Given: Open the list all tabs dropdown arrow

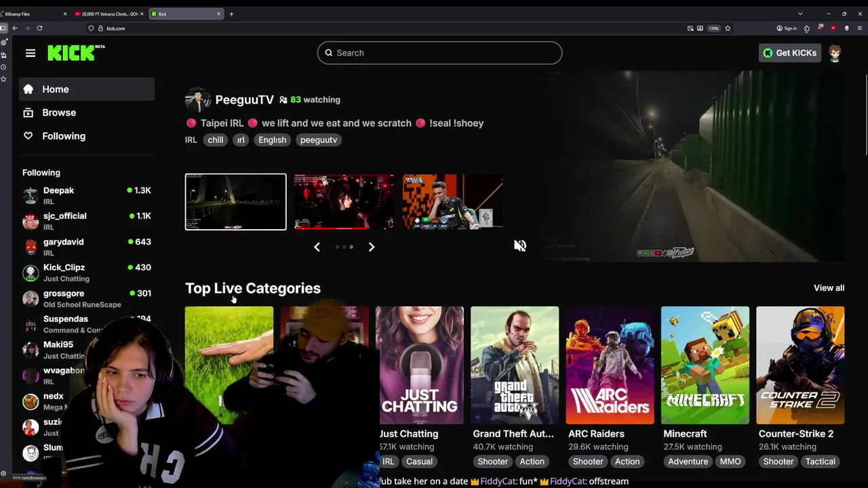Looking at the screenshot, I should (800, 14).
